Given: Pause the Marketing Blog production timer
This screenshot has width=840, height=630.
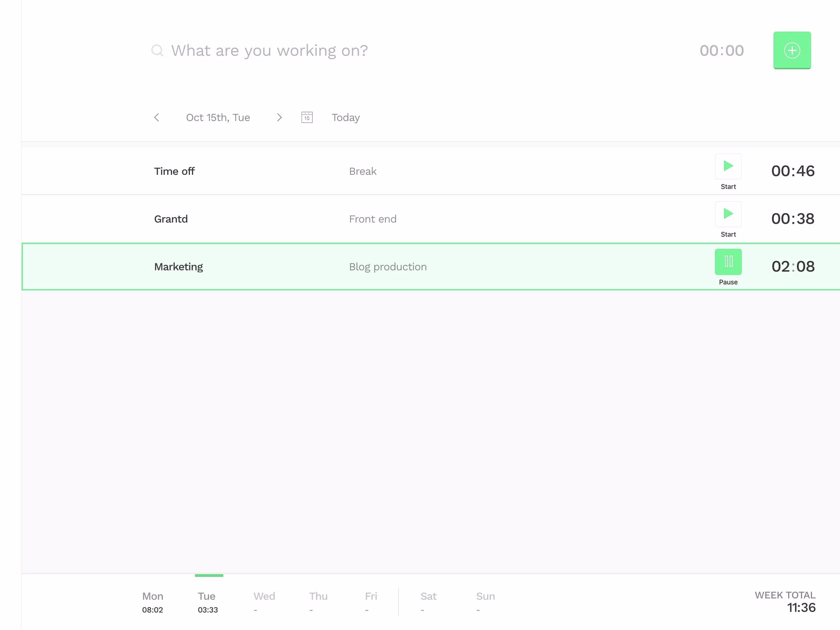Looking at the screenshot, I should [x=728, y=262].
